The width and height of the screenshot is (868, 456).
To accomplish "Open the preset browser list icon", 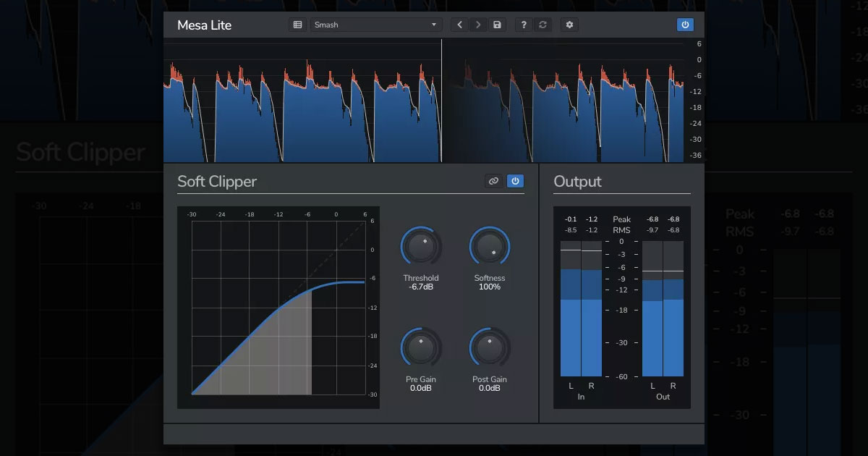I will click(x=297, y=25).
